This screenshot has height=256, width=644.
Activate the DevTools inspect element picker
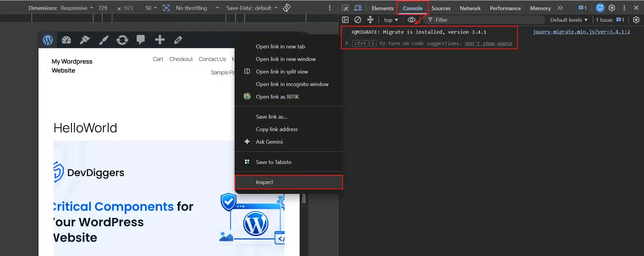(345, 8)
